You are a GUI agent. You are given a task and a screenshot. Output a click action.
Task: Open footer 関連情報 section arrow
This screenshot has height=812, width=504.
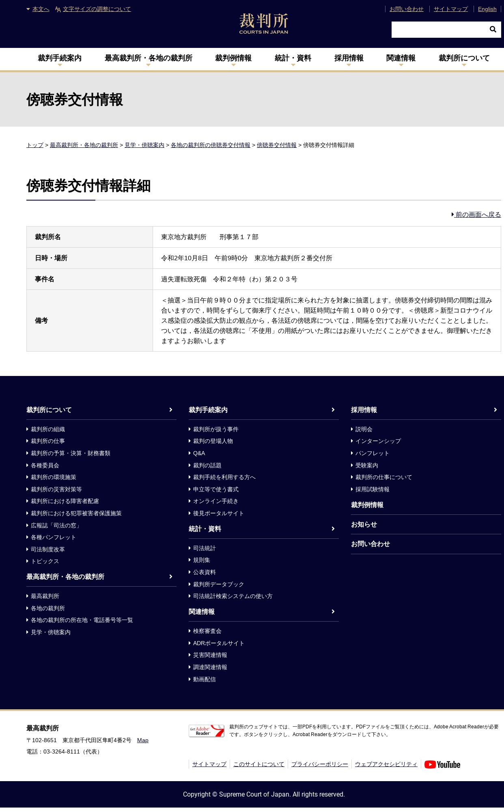(333, 611)
